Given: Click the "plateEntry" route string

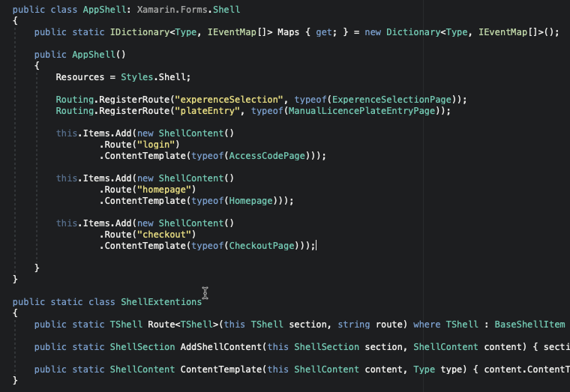Looking at the screenshot, I should 207,111.
